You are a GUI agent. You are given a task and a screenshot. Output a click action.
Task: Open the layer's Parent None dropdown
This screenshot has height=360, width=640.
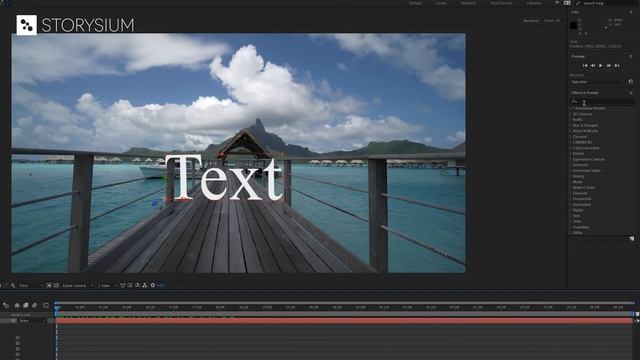tap(33, 321)
